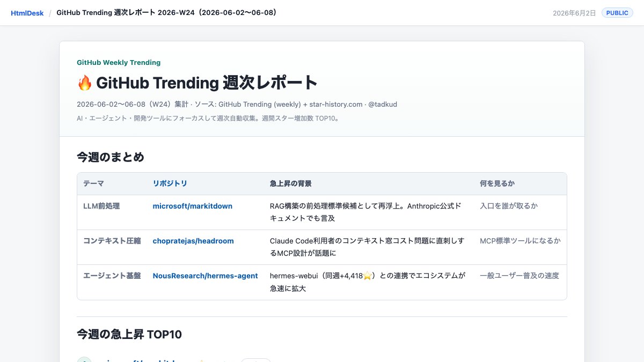Click the date range and source line

pyautogui.click(x=237, y=104)
